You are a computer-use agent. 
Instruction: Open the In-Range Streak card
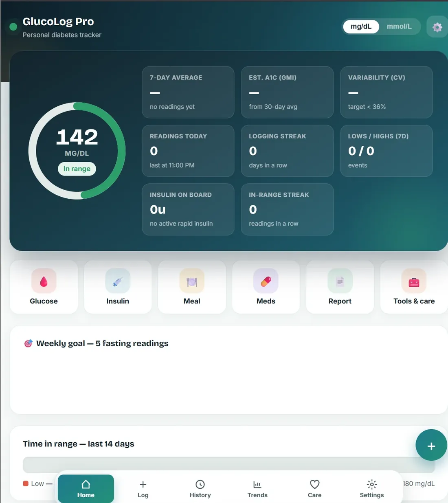(287, 209)
